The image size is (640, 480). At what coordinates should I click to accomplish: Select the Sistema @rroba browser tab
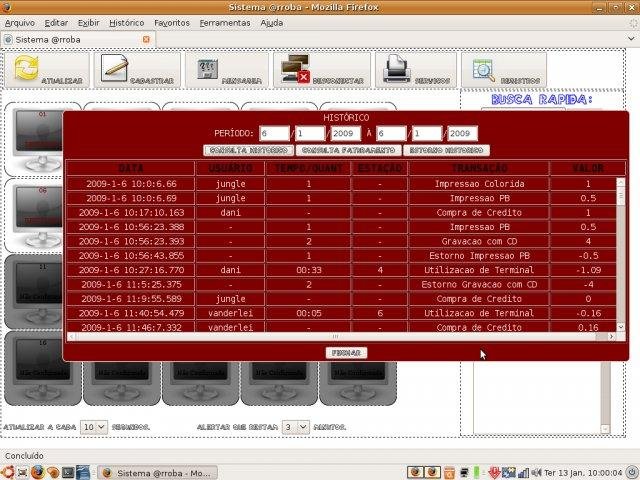pyautogui.click(x=78, y=40)
